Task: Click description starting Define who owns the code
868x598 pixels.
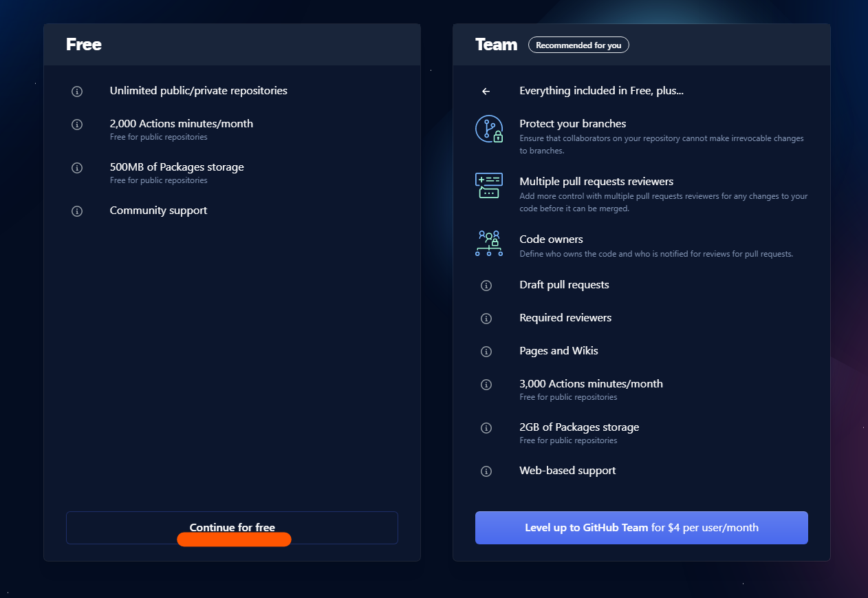Action: pos(656,254)
